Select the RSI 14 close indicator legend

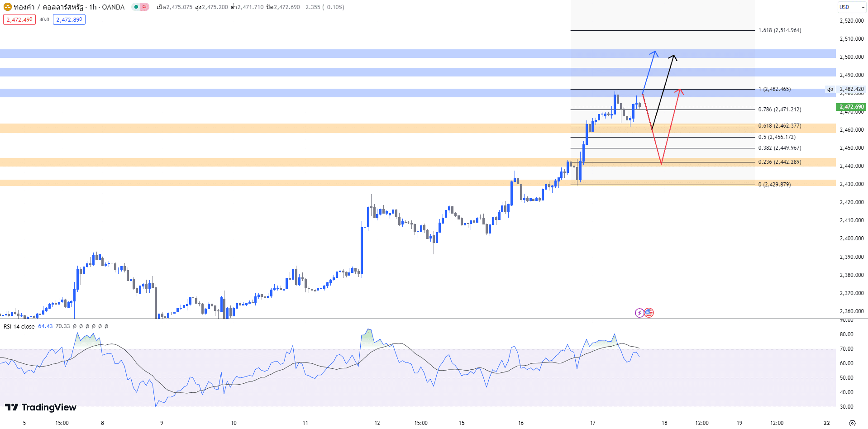19,326
